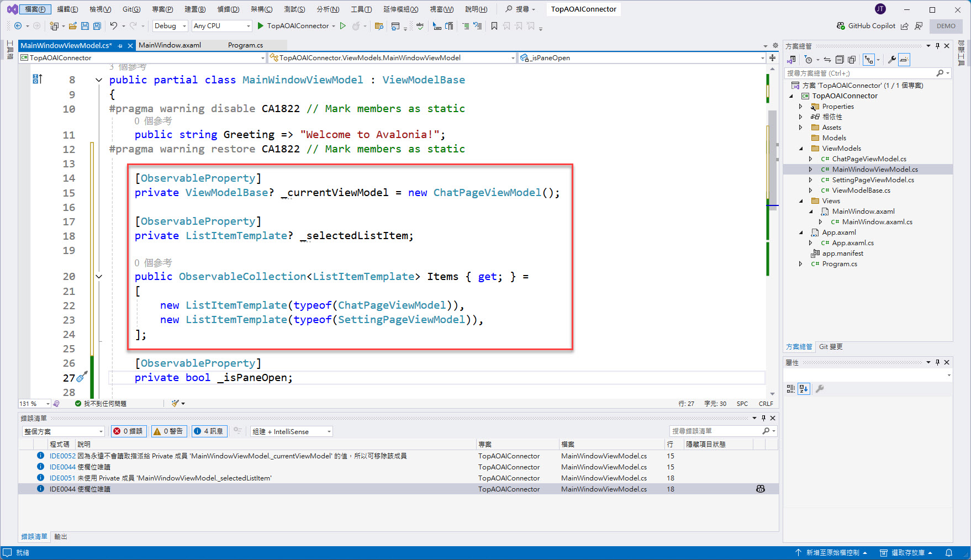Screen dimensions: 971x560
Task: Toggle Categorized view in Properties panel
Action: [790, 389]
